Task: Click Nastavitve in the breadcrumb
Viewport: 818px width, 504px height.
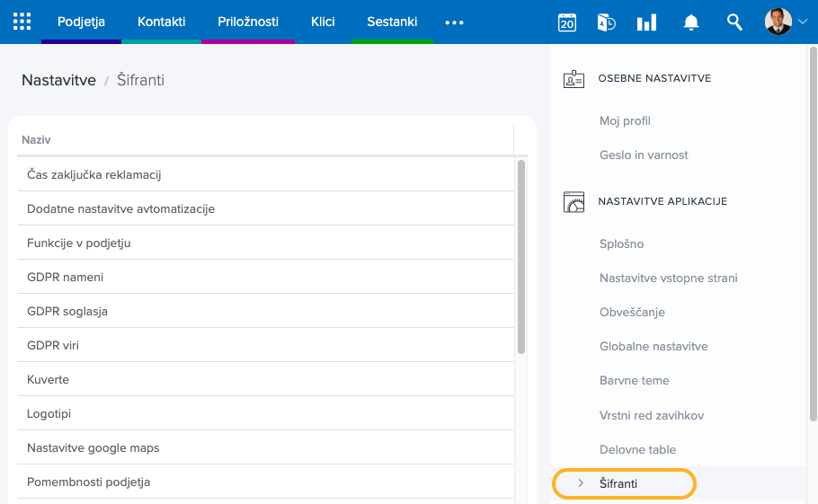Action: (x=58, y=81)
